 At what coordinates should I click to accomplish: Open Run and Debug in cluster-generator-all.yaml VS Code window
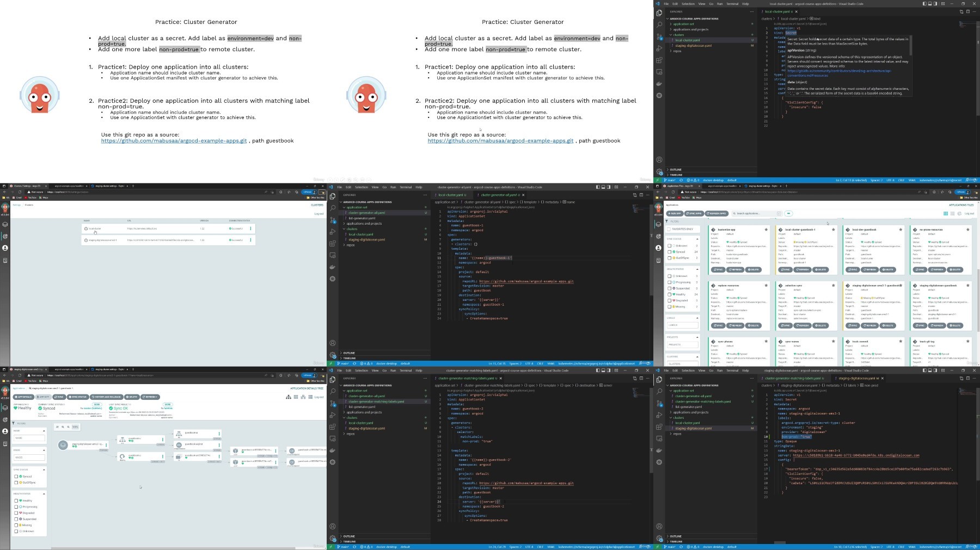333,232
